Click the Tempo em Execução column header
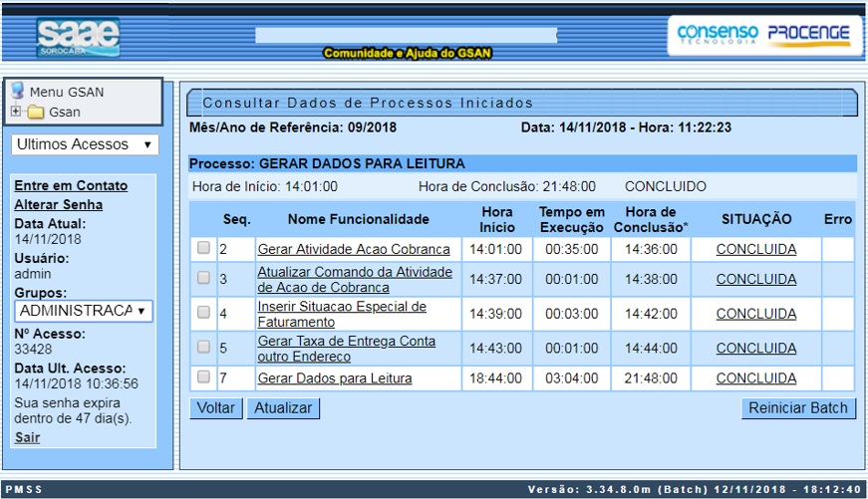Viewport: 868px width, 499px height. click(x=572, y=220)
